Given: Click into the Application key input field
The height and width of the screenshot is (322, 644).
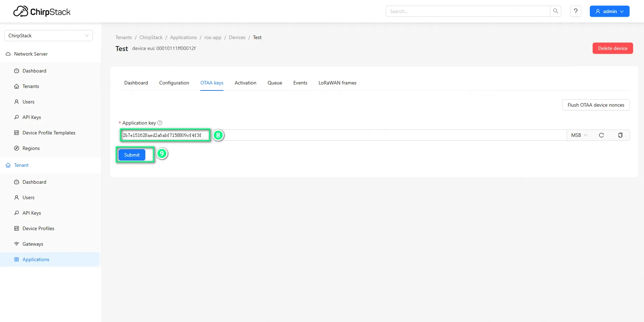Looking at the screenshot, I should point(352,135).
